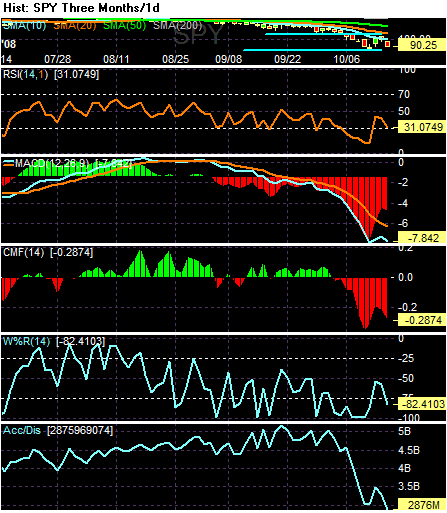The height and width of the screenshot is (513, 447).
Task: Click the 08/25 date axis label
Action: coord(175,59)
